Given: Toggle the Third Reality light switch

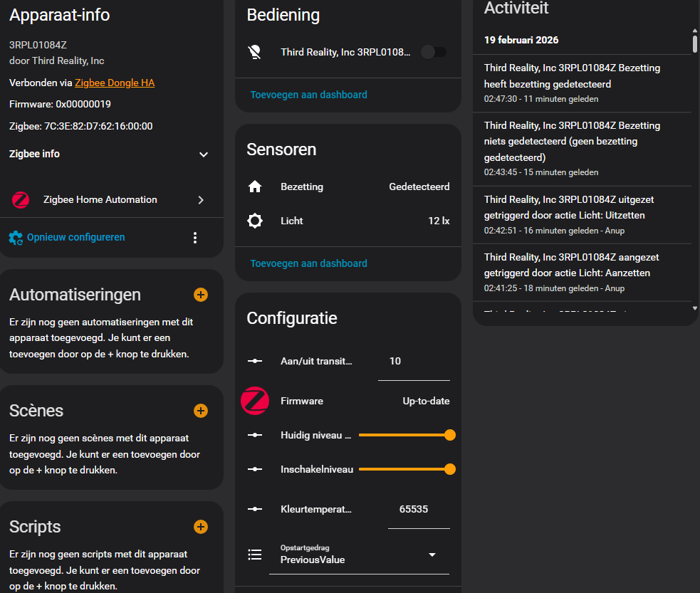Looking at the screenshot, I should tap(433, 52).
